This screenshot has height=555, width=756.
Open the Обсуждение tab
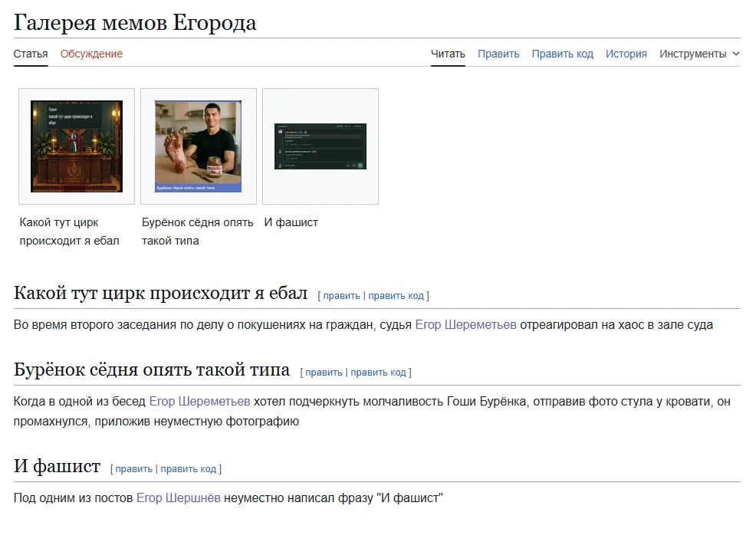point(91,54)
